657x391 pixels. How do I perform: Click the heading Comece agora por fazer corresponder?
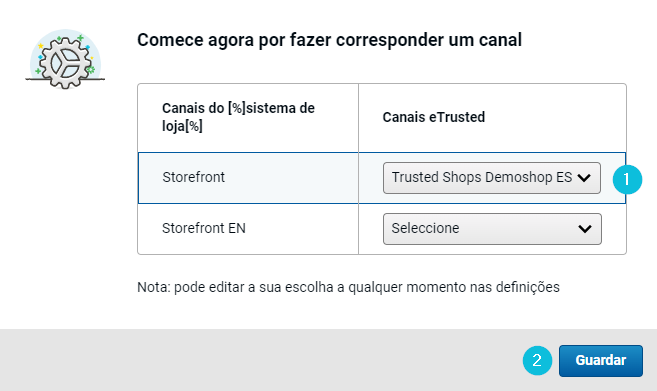(x=329, y=40)
